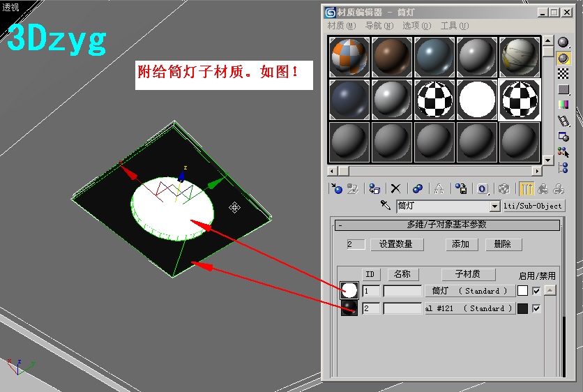Click the ID field of sub-material 1
The height and width of the screenshot is (392, 583).
coord(371,291)
